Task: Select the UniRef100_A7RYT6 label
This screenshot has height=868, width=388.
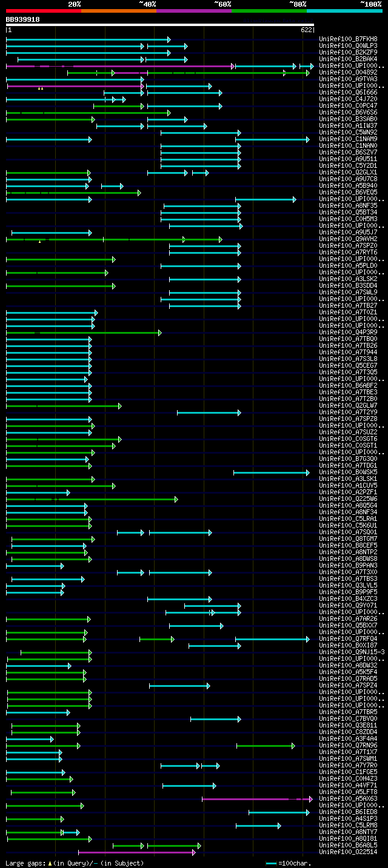Action: point(348,253)
